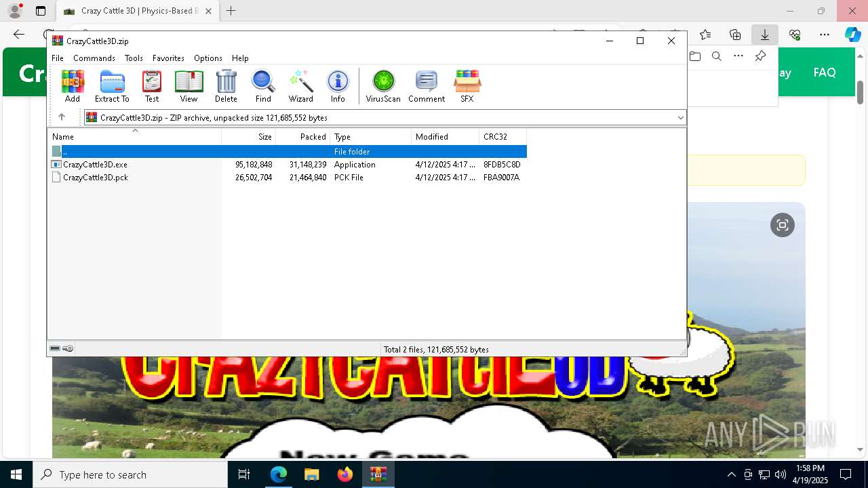Select the parent folder '..' row
This screenshot has height=488, width=868.
[x=288, y=152]
